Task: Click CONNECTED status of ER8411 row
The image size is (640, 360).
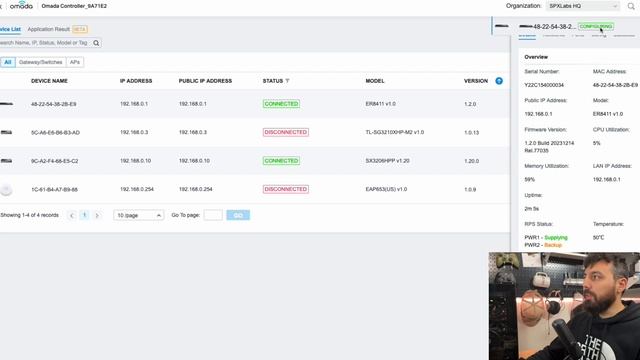Action: pos(281,104)
